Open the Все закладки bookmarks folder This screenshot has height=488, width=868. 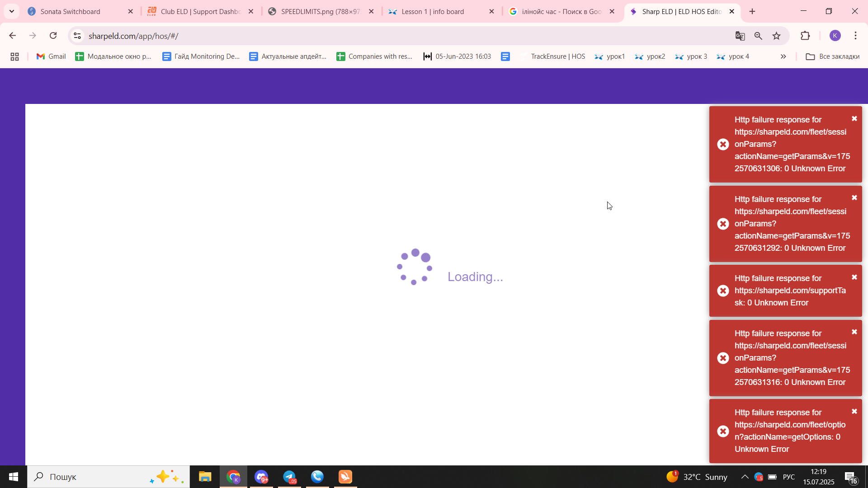[833, 56]
